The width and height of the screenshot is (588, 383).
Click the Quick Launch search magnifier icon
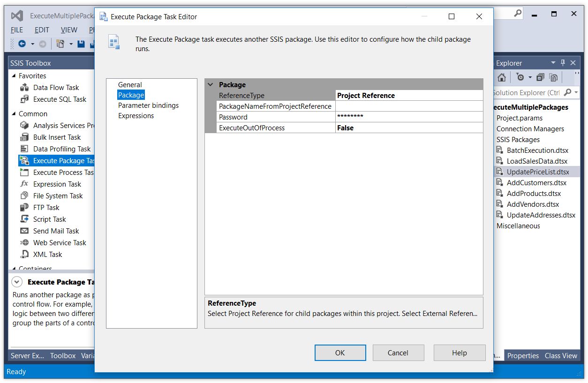coord(518,14)
